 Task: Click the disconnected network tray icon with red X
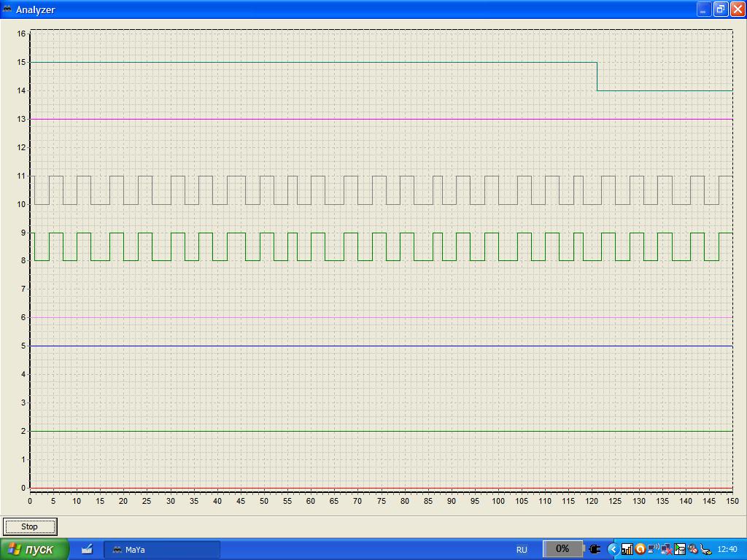667,550
